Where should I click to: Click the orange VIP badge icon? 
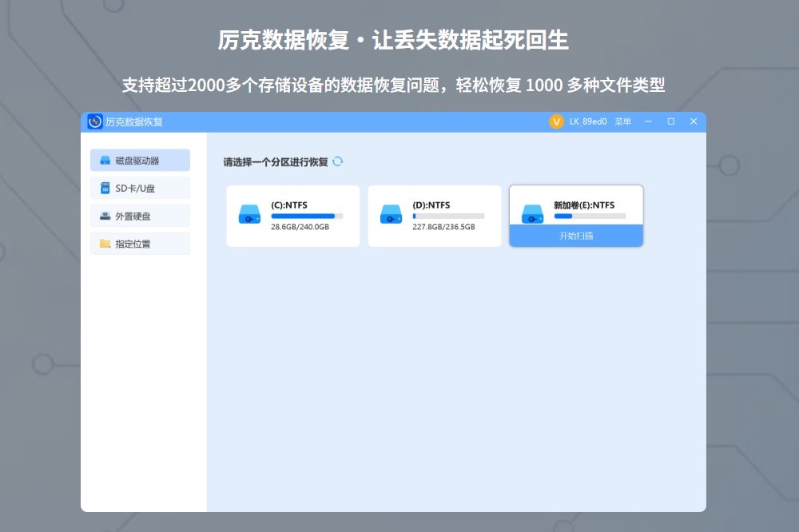click(556, 121)
